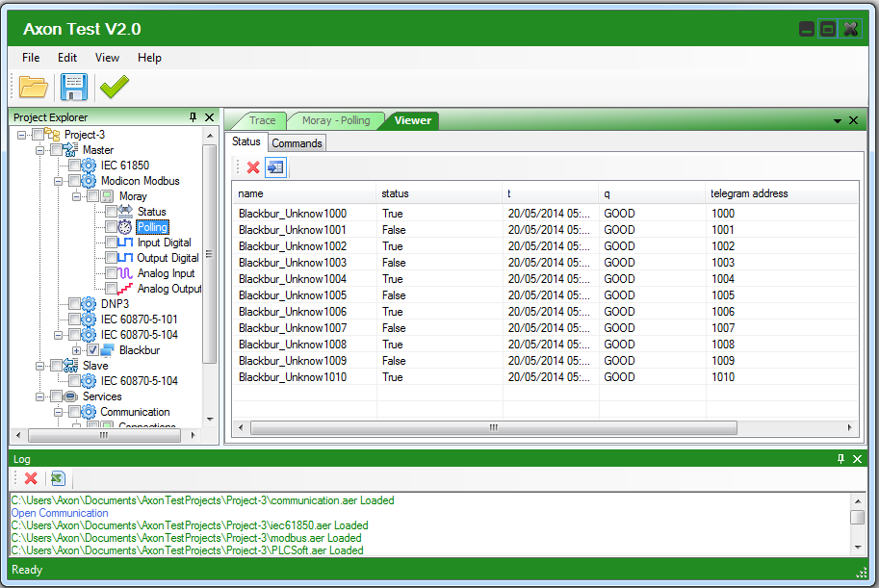This screenshot has width=879, height=588.
Task: Select the Analog Input tree node
Action: click(x=166, y=273)
